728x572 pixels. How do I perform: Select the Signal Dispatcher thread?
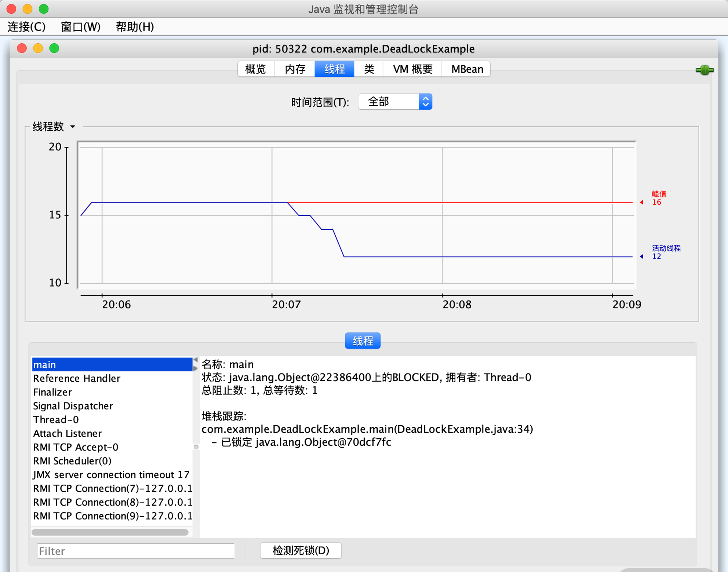(112, 406)
